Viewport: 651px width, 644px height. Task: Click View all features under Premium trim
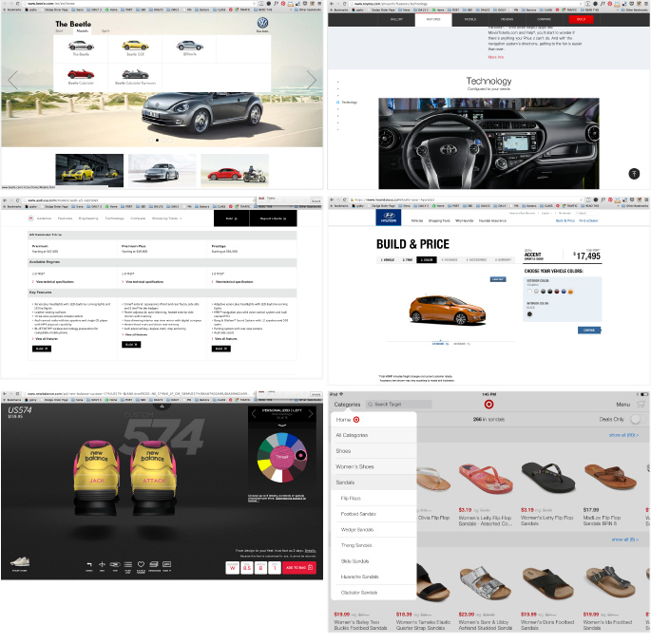pyautogui.click(x=47, y=339)
